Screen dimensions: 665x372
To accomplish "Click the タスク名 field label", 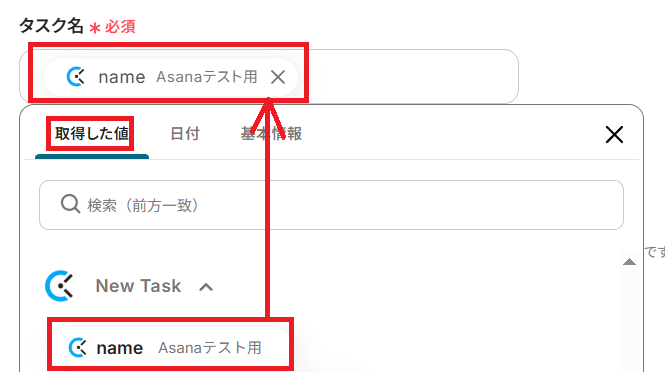I will (51, 26).
